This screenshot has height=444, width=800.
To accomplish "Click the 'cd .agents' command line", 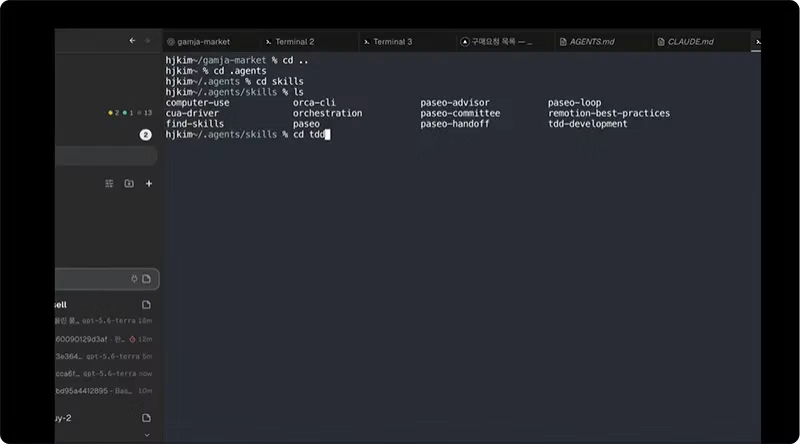I will click(240, 71).
